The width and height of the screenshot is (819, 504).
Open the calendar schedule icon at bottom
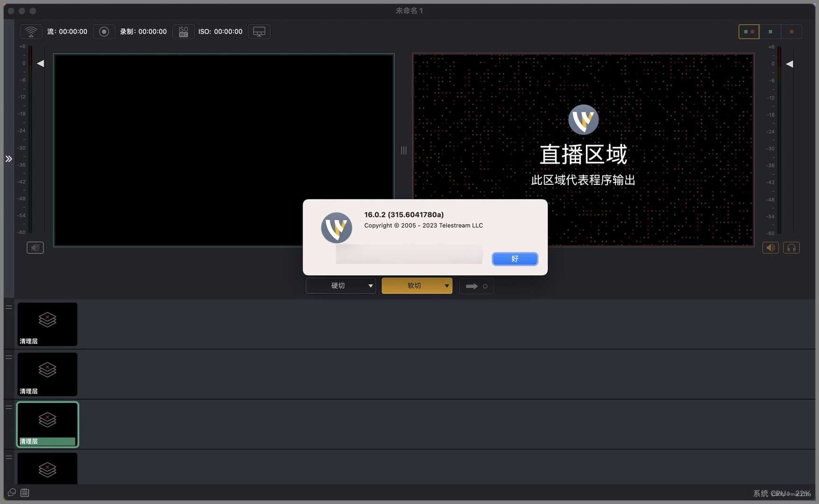pyautogui.click(x=25, y=493)
